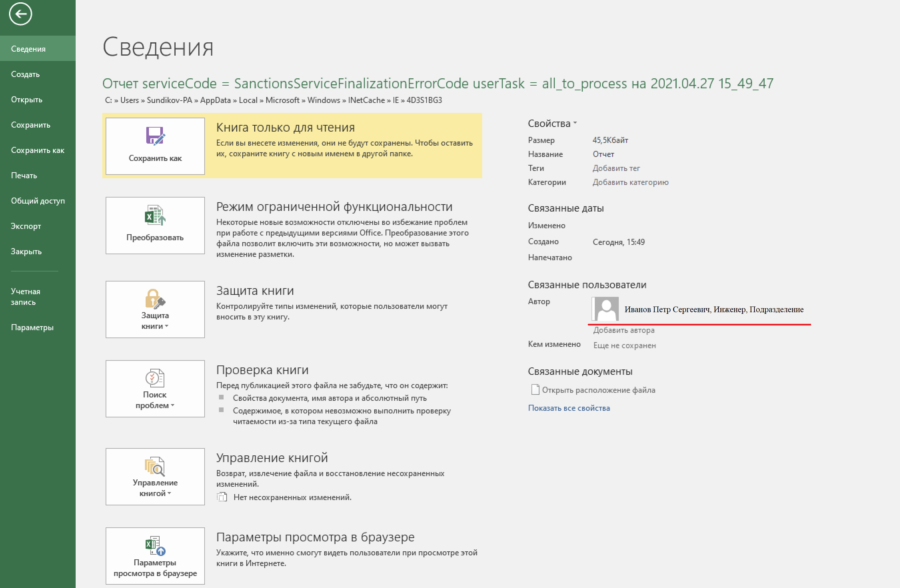Select Общий доступ in sidebar
The height and width of the screenshot is (588, 900).
tap(38, 201)
